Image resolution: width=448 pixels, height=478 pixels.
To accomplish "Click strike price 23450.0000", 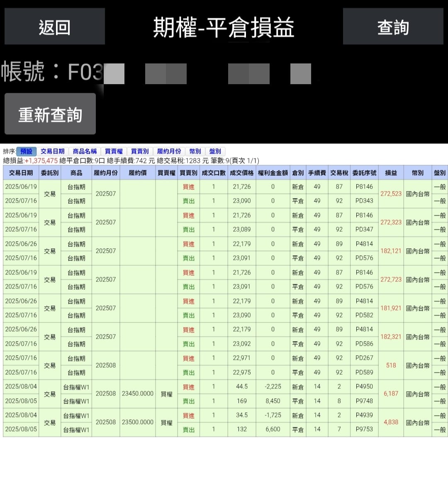I will coord(138,394).
